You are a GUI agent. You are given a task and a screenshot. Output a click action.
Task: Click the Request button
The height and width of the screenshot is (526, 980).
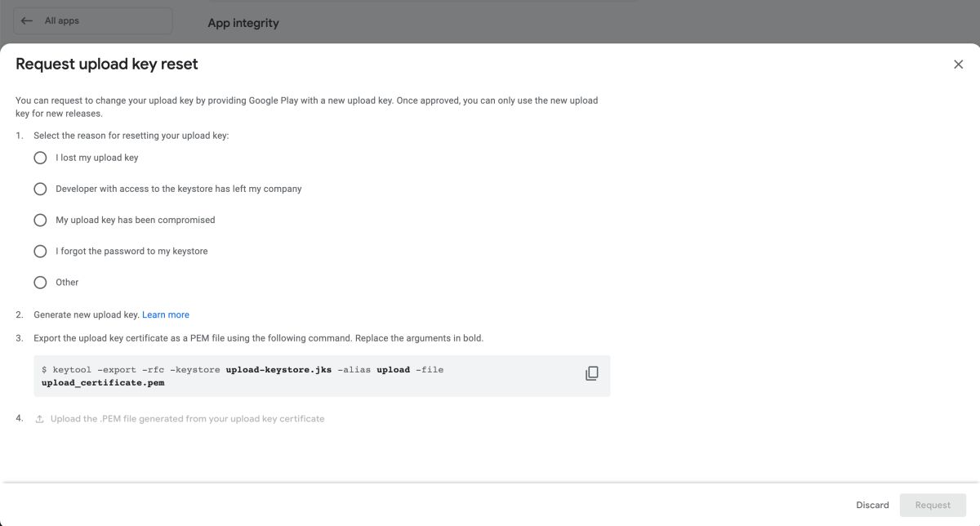[x=933, y=505]
